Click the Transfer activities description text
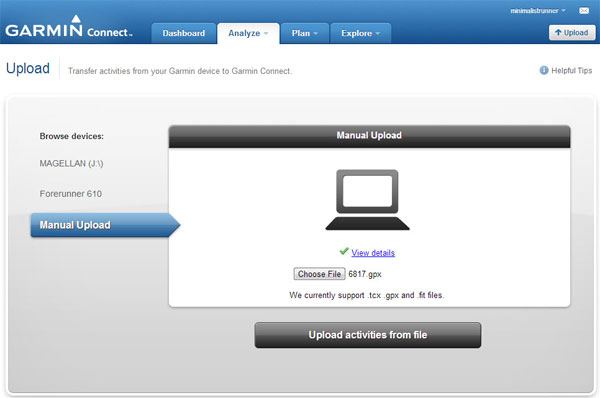Image resolution: width=600 pixels, height=398 pixels. (180, 71)
